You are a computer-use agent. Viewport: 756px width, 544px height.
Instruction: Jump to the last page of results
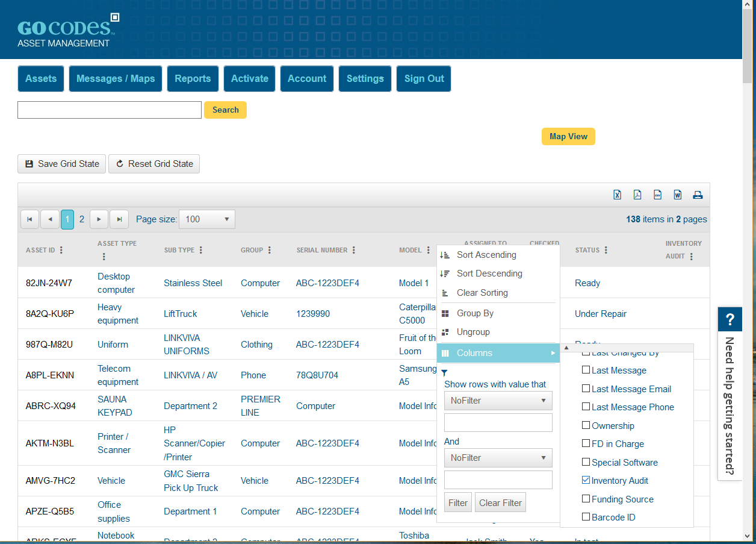coord(119,219)
